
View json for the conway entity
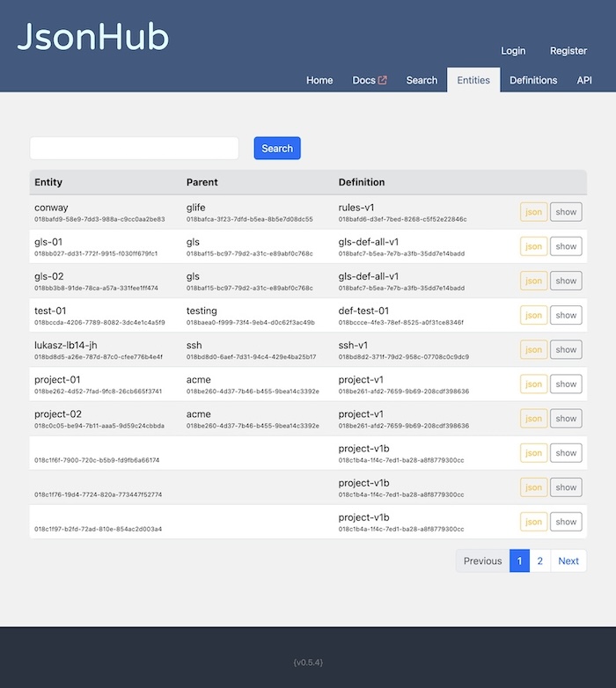[x=533, y=212]
